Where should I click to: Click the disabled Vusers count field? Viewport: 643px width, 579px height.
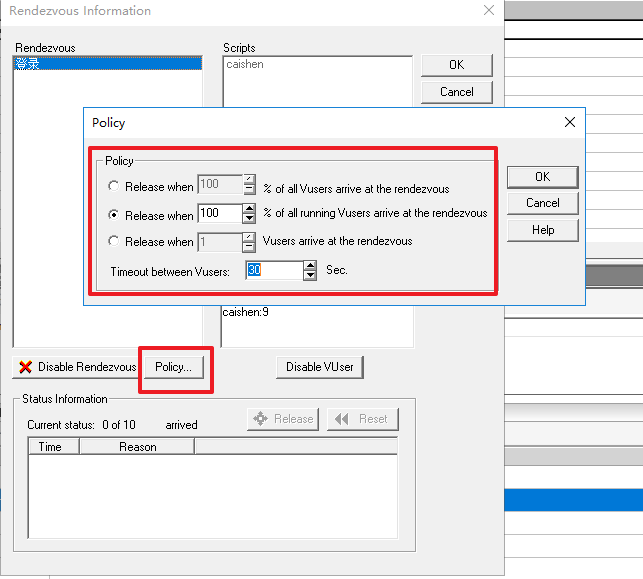(220, 242)
